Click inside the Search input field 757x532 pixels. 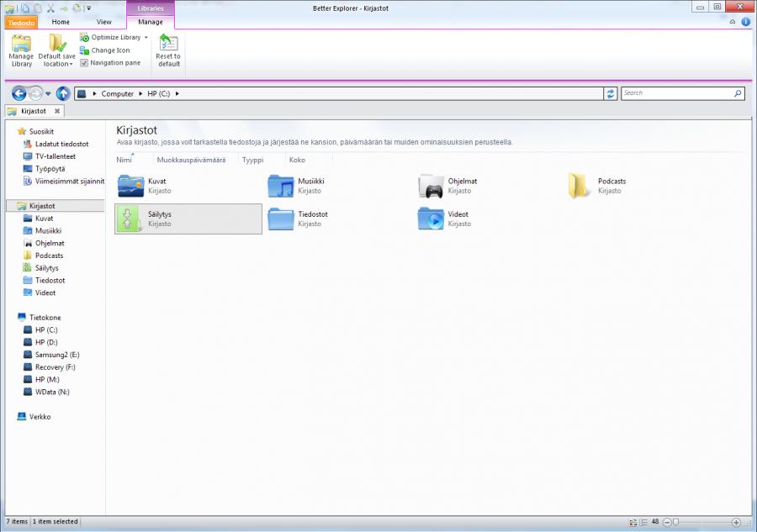pos(677,93)
